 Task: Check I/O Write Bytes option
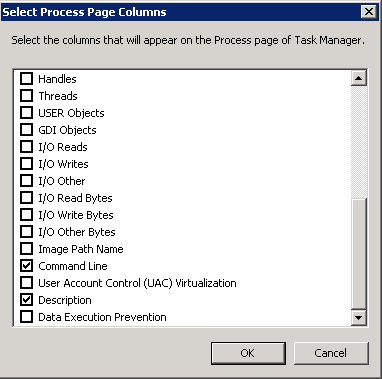pos(26,215)
